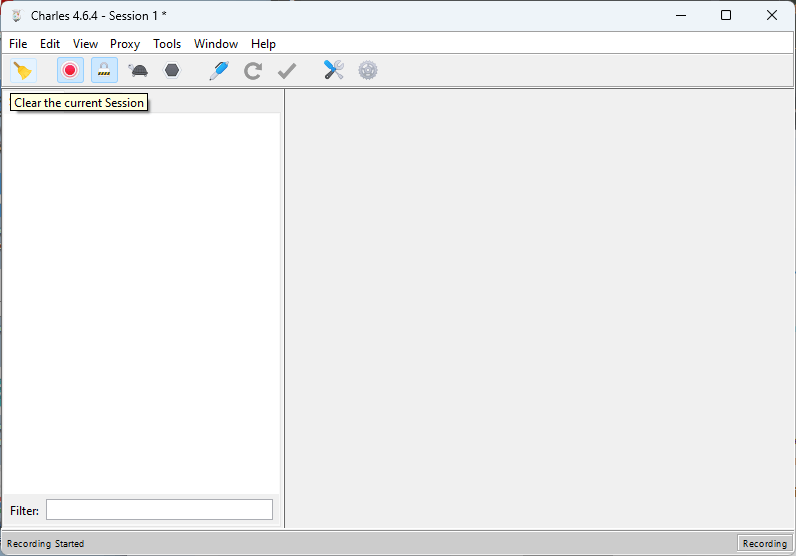Stop recording with the red record button

coord(70,70)
